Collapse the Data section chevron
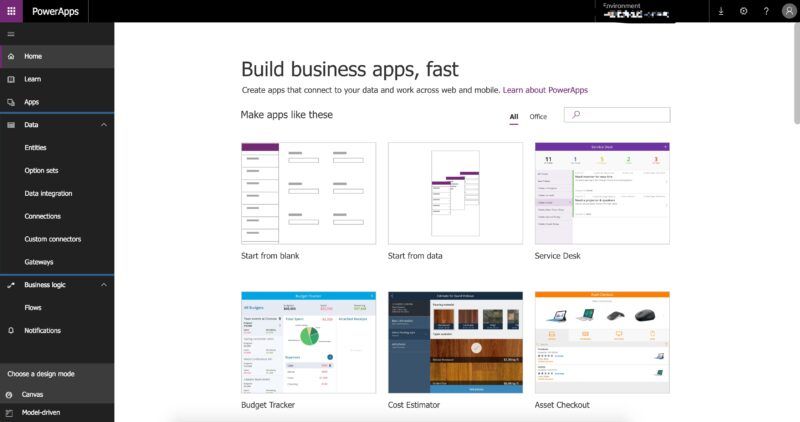Screen dimensions: 800x422 pyautogui.click(x=104, y=125)
